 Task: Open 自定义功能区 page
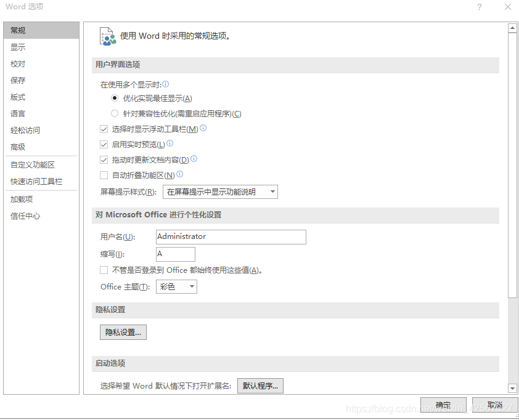41,164
